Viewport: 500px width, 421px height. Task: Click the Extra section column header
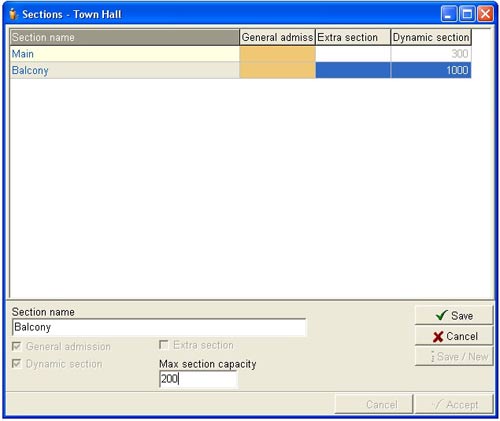(x=353, y=37)
